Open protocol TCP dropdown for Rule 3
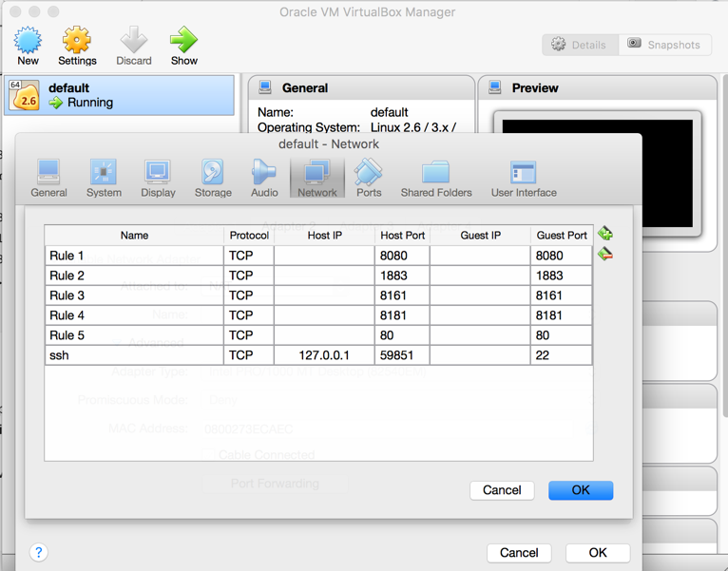This screenshot has height=571, width=728. (249, 295)
